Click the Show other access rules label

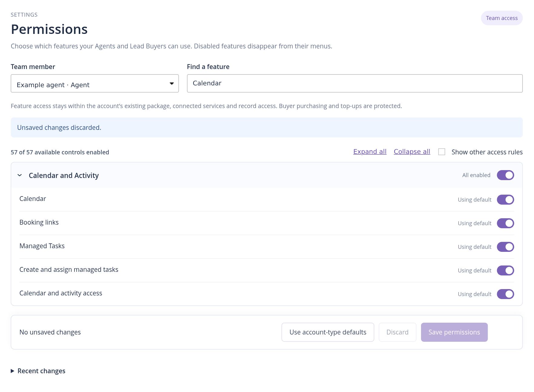point(487,152)
